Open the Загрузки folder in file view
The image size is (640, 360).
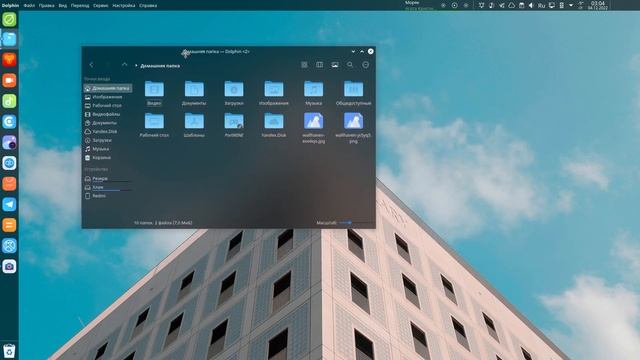pyautogui.click(x=234, y=93)
